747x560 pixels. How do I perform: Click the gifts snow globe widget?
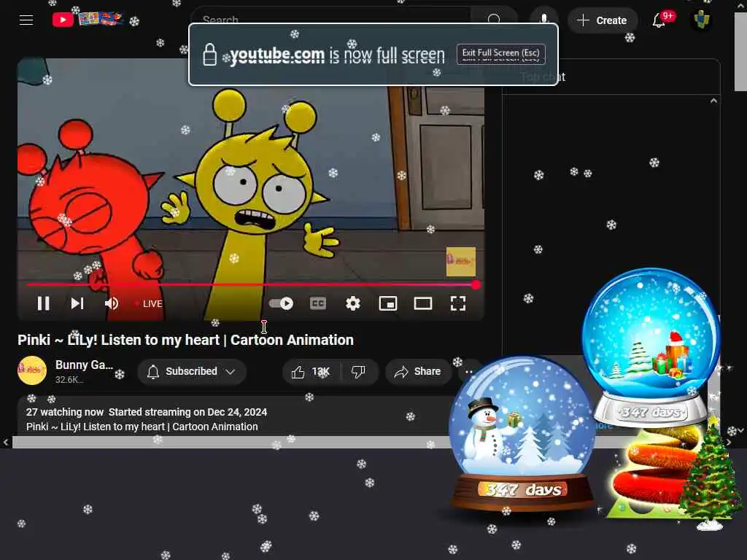coord(651,346)
